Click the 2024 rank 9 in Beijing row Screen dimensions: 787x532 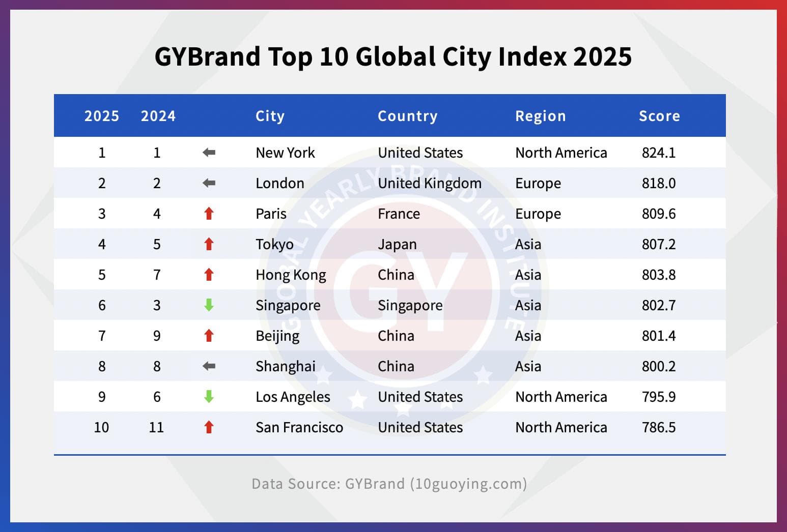click(157, 336)
